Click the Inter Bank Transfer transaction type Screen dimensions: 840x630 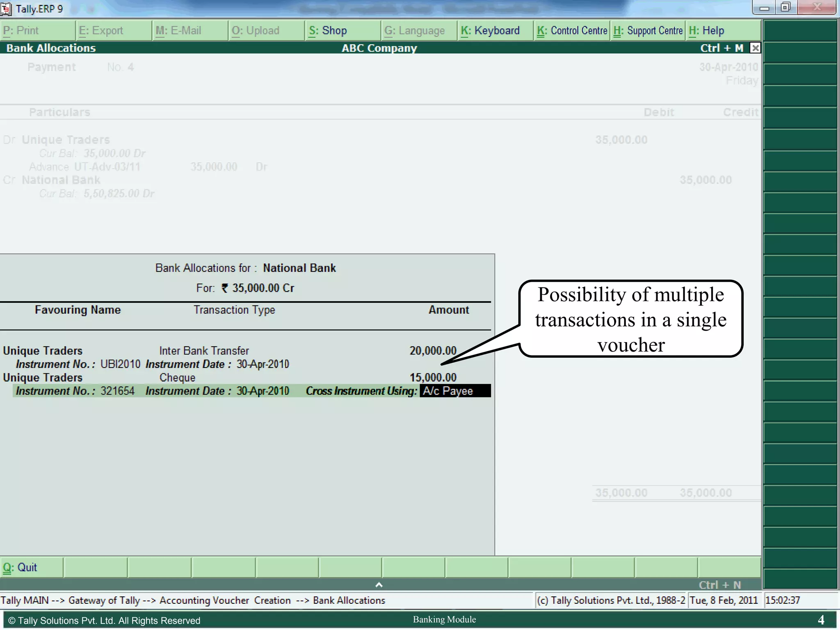pyautogui.click(x=204, y=351)
